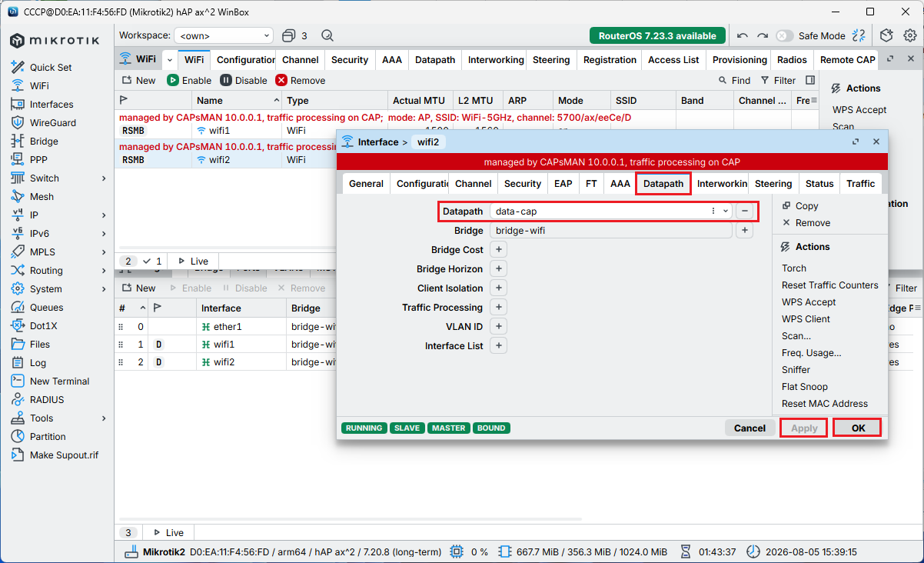Image resolution: width=924 pixels, height=563 pixels.
Task: Click RouterOS 7.23.3 available button
Action: [x=657, y=35]
